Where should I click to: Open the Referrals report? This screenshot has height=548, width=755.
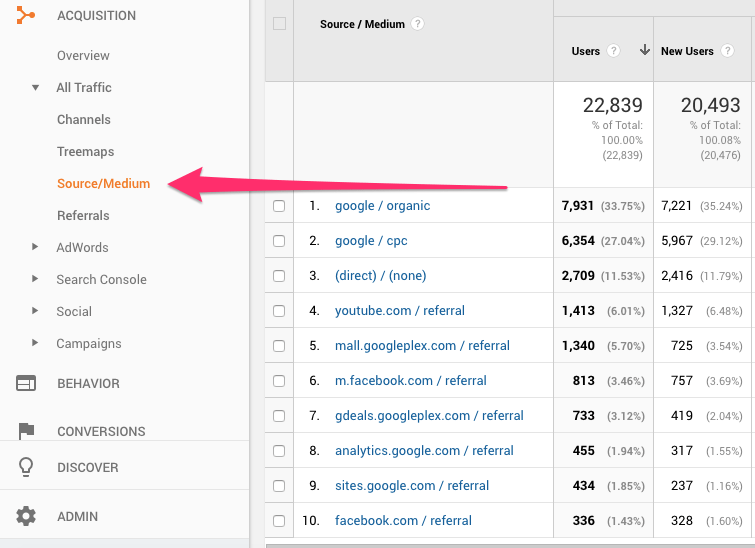coord(83,215)
